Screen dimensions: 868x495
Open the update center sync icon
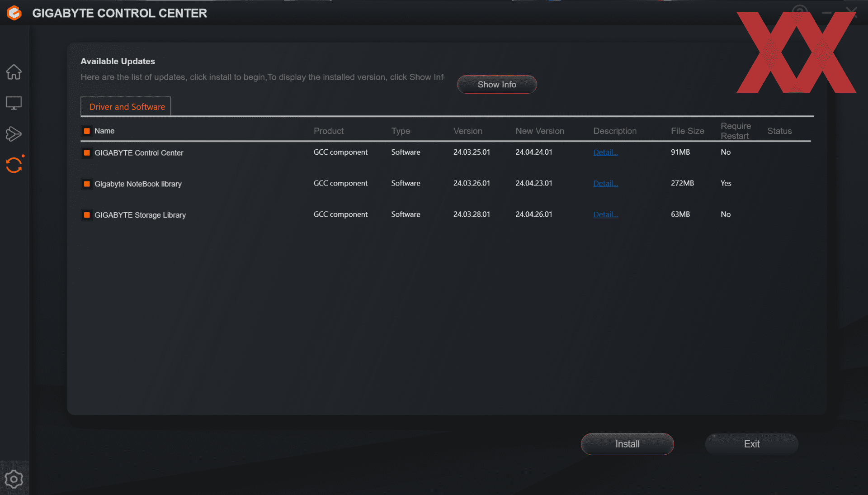14,165
